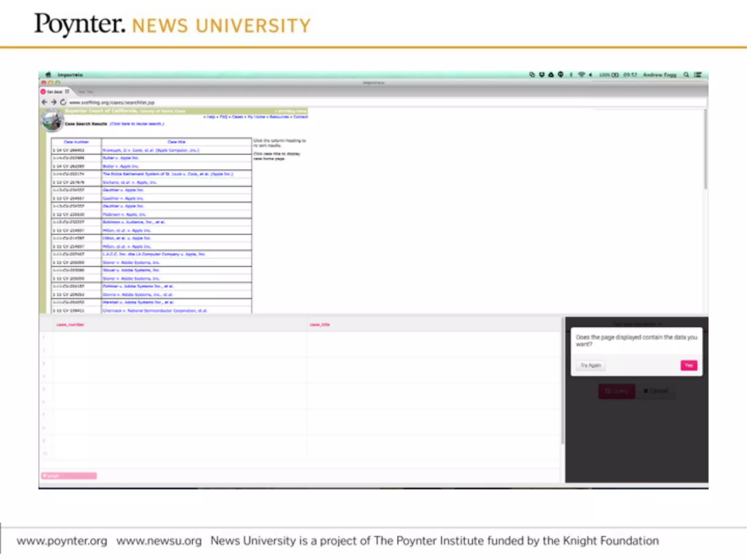Click the browser page vertical scrollbar
This screenshot has width=747, height=560.
[x=705, y=149]
